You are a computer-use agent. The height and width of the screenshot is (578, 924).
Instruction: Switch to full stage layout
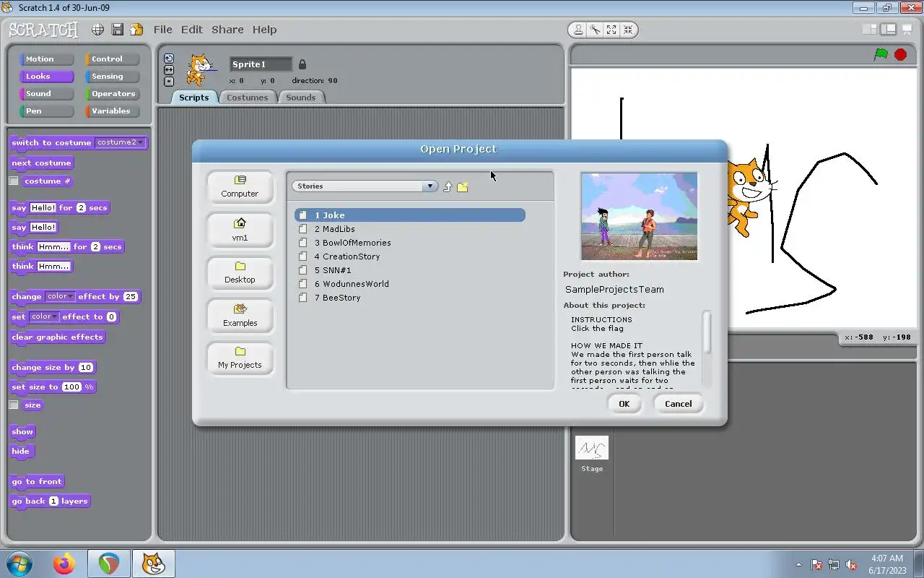click(x=888, y=30)
